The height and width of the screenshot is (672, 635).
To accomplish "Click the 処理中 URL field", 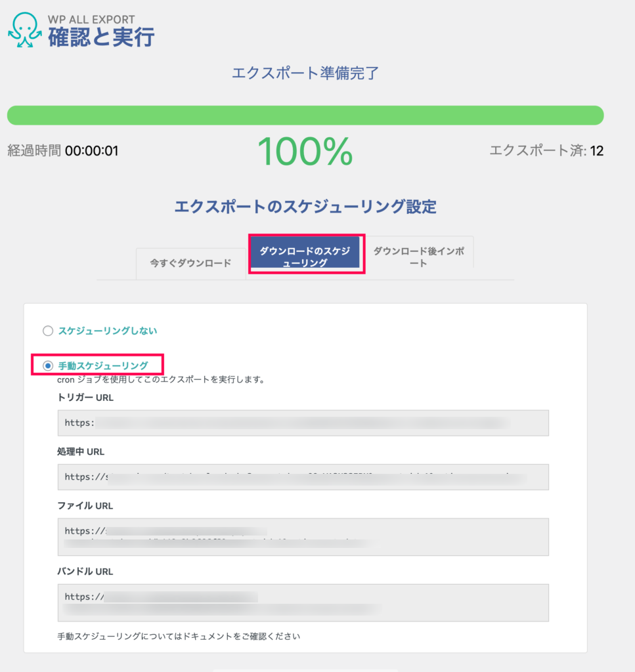I will [303, 477].
